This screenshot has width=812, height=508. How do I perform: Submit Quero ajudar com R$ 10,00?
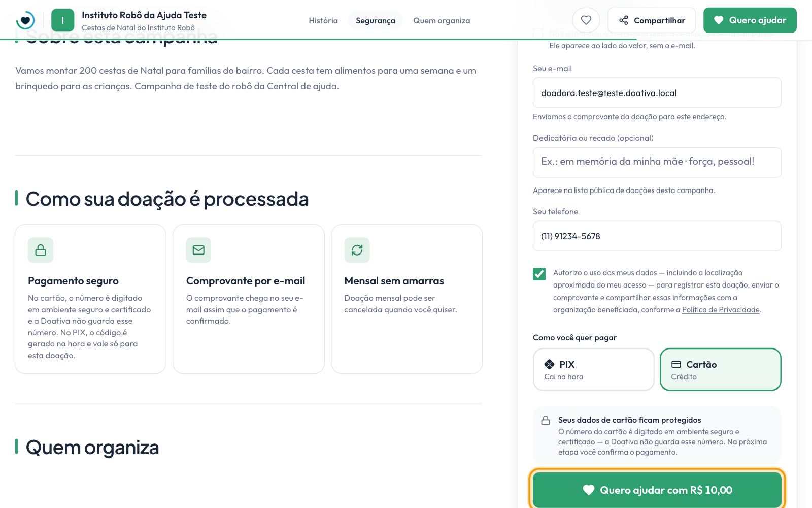(657, 490)
